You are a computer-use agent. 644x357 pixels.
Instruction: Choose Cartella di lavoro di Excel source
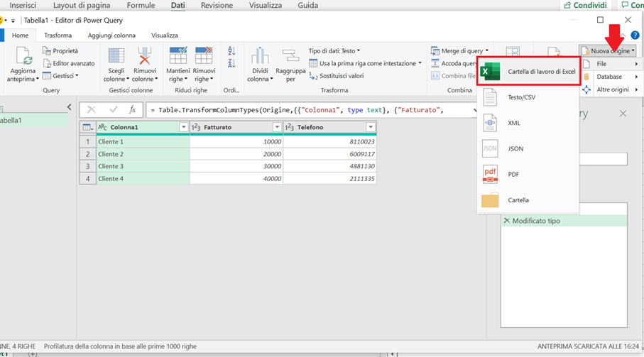[529, 72]
